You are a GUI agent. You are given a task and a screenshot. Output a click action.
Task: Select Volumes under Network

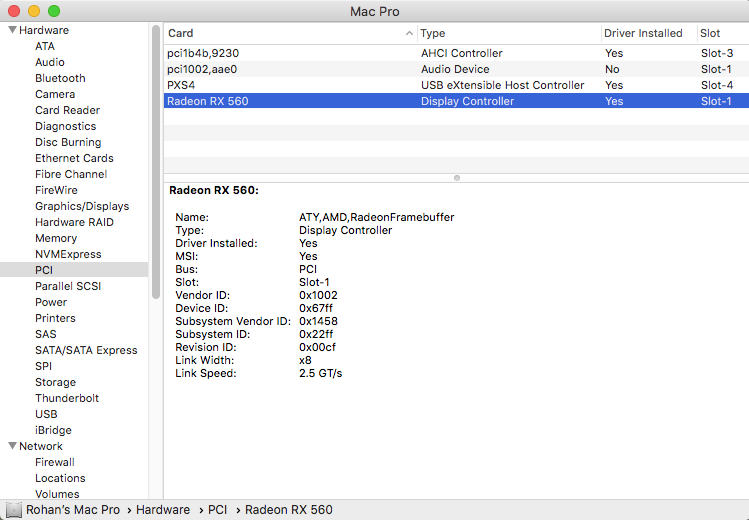click(57, 494)
